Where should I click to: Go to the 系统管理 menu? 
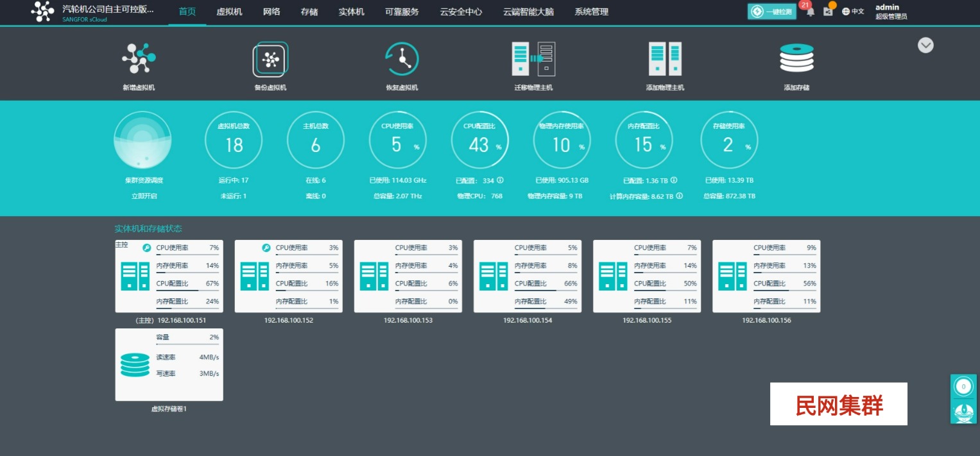(591, 12)
